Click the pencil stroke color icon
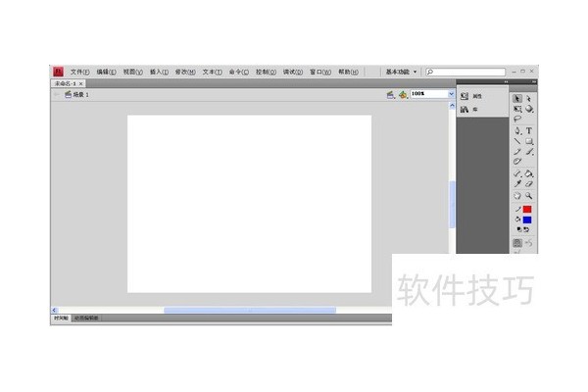588x392 pixels. [517, 210]
